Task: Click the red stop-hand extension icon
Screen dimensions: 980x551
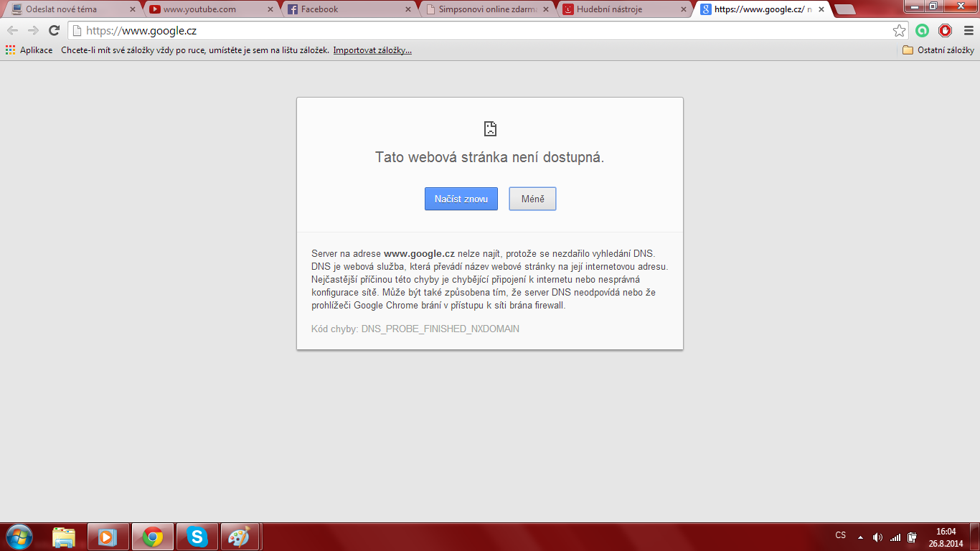Action: tap(945, 30)
